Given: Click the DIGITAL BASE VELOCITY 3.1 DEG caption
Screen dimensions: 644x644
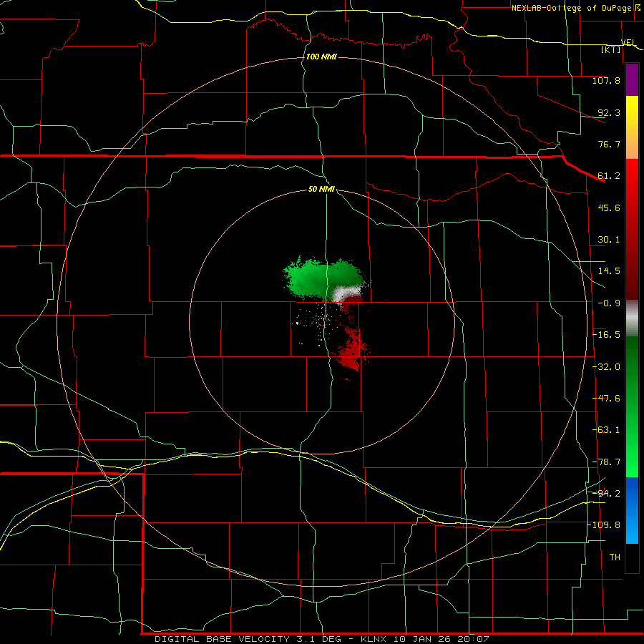Looking at the screenshot, I should click(x=248, y=639).
